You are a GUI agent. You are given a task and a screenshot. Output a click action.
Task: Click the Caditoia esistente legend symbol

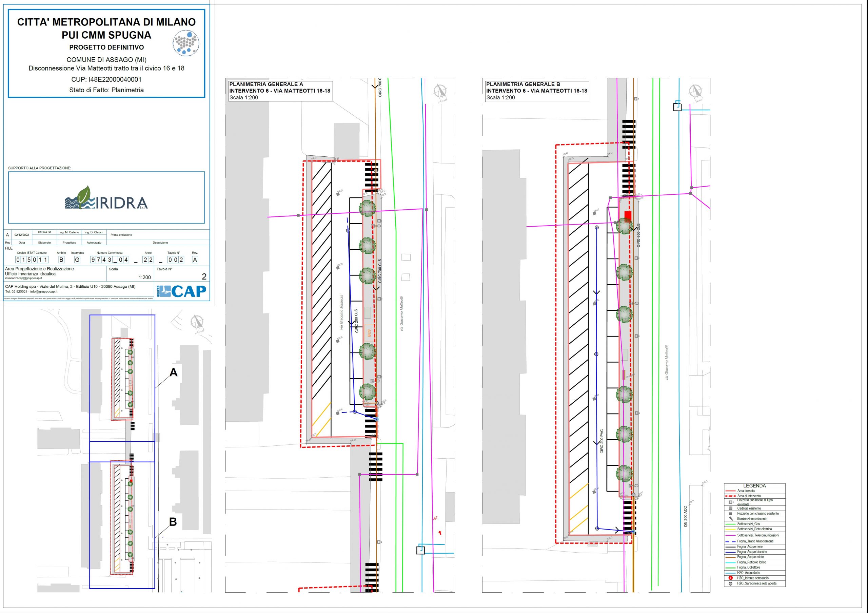click(730, 508)
